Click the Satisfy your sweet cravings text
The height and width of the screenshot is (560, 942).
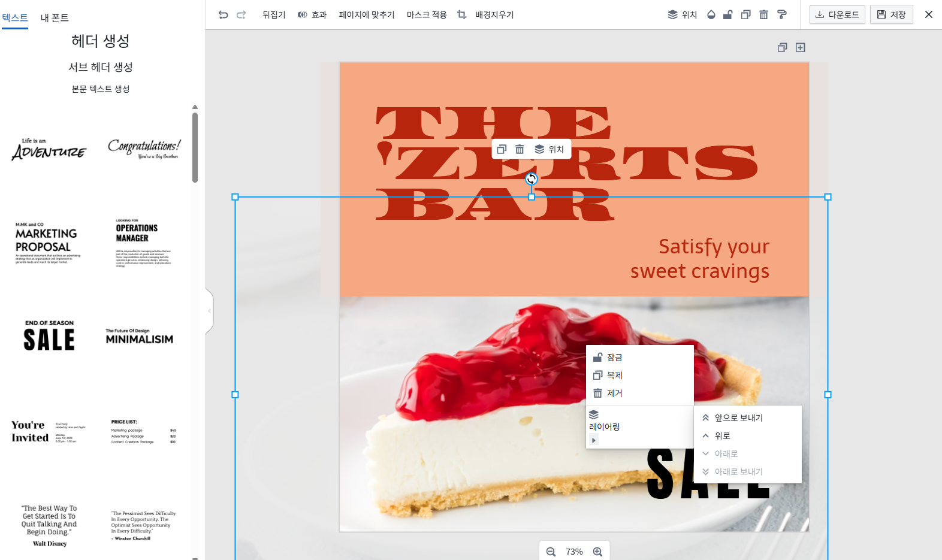click(x=699, y=259)
